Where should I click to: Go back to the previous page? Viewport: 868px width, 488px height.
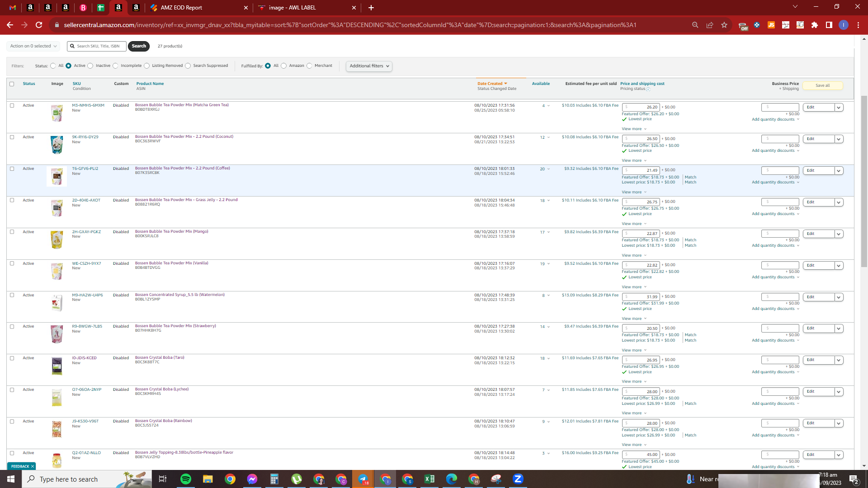pyautogui.click(x=10, y=25)
